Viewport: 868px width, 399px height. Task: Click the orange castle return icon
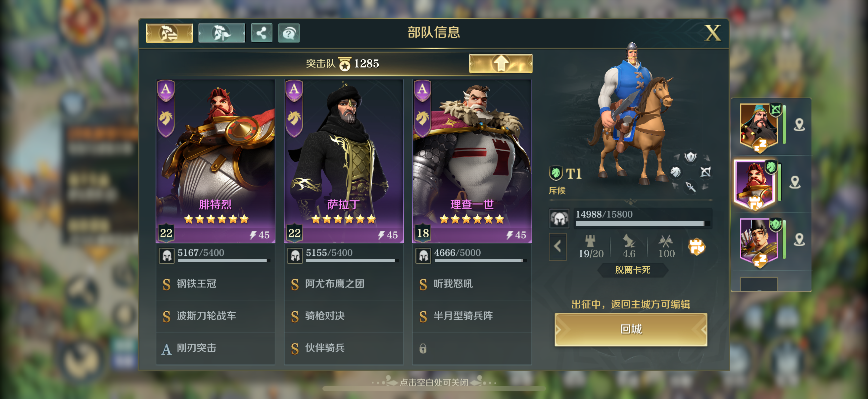[x=696, y=247]
